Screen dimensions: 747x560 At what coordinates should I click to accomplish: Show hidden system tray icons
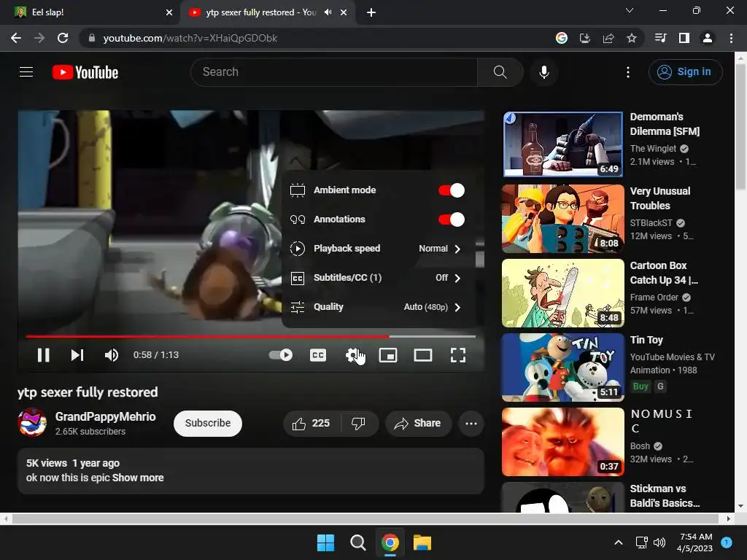click(619, 542)
